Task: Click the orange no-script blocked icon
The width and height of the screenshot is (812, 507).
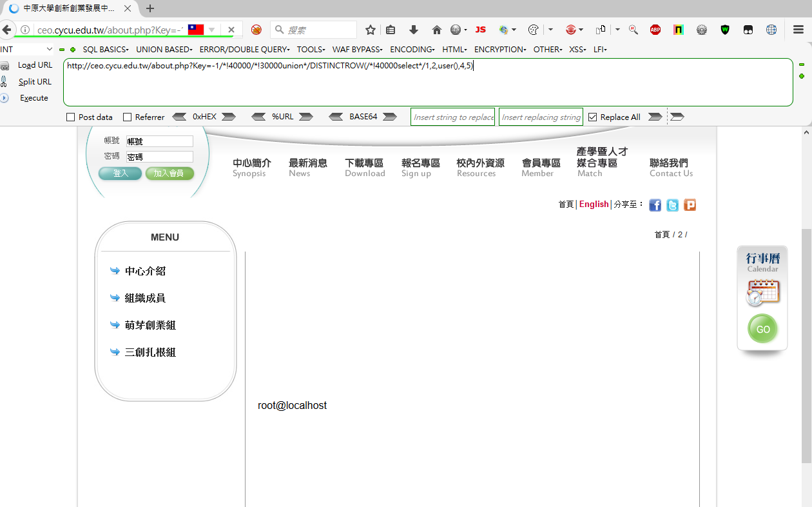Action: pyautogui.click(x=256, y=30)
